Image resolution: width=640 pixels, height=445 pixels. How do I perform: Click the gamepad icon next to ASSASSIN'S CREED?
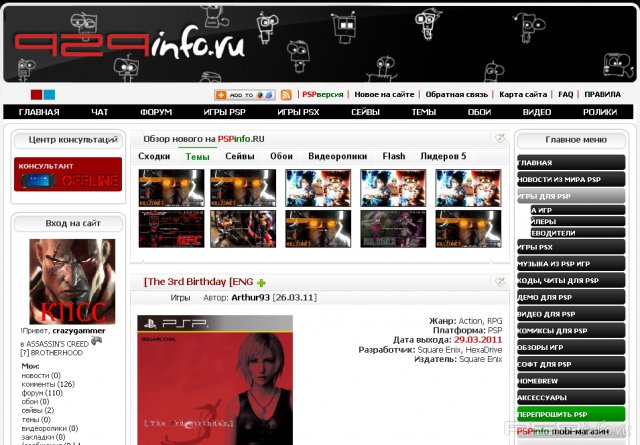(96, 340)
